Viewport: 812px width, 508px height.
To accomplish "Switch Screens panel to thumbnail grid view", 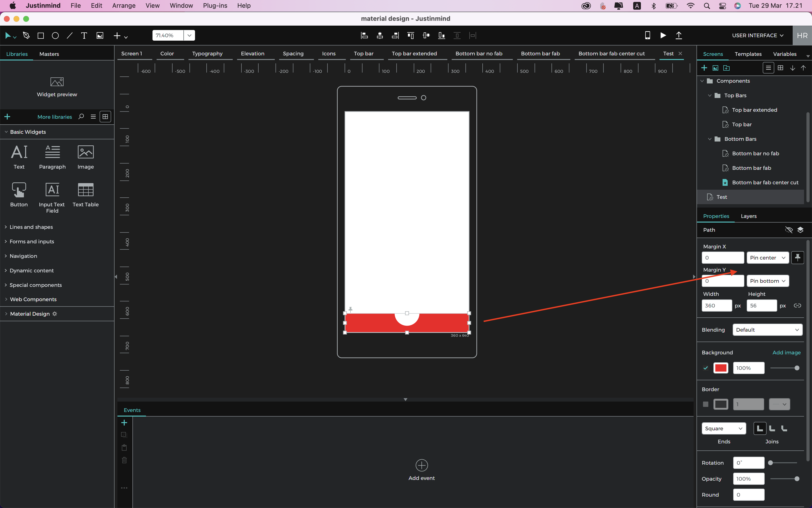I will [780, 68].
